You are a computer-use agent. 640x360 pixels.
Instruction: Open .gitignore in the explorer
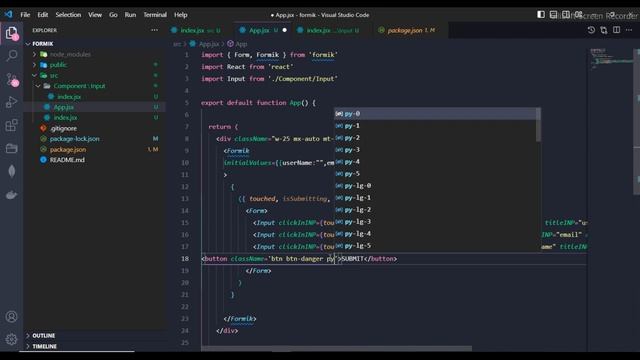pyautogui.click(x=95, y=128)
